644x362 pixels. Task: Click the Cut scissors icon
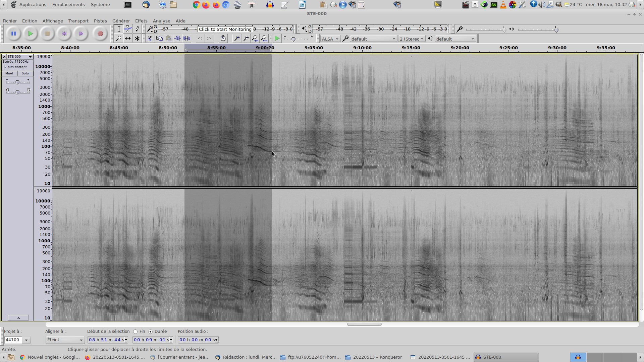(150, 39)
